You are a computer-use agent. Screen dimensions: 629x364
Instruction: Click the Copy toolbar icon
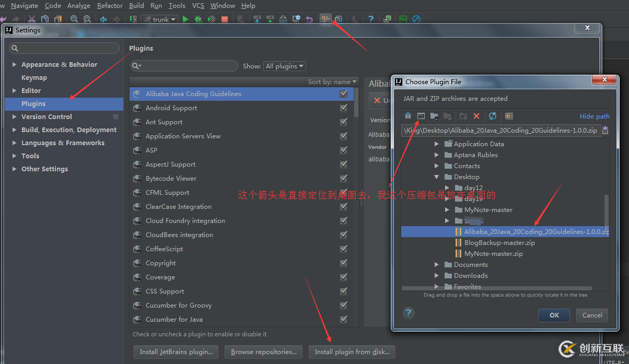(44, 19)
